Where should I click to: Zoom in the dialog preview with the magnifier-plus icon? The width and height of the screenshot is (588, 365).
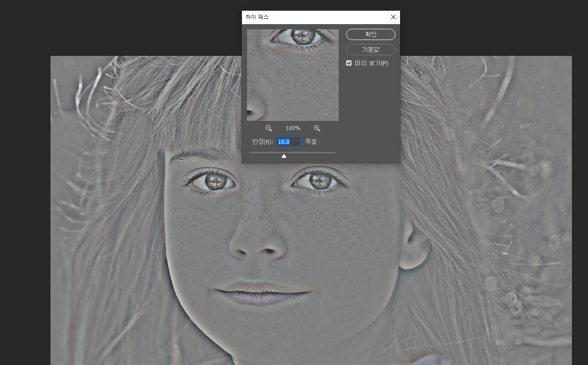(x=317, y=128)
